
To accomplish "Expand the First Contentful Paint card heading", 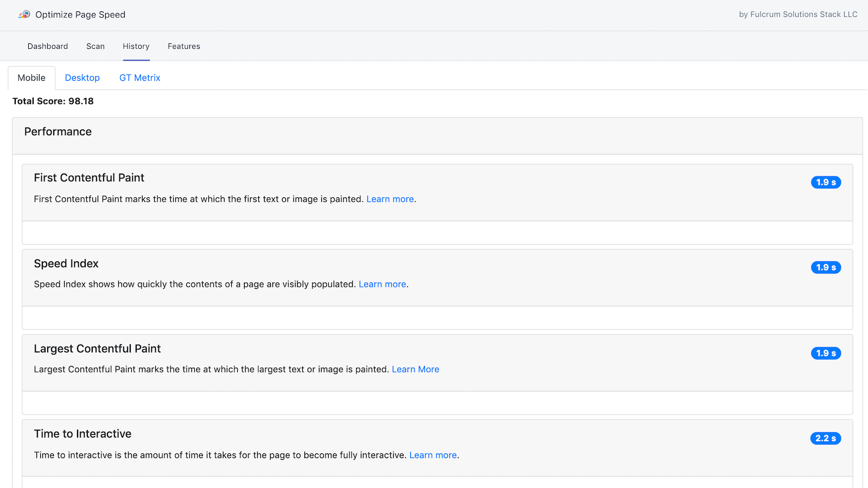I will pos(89,178).
